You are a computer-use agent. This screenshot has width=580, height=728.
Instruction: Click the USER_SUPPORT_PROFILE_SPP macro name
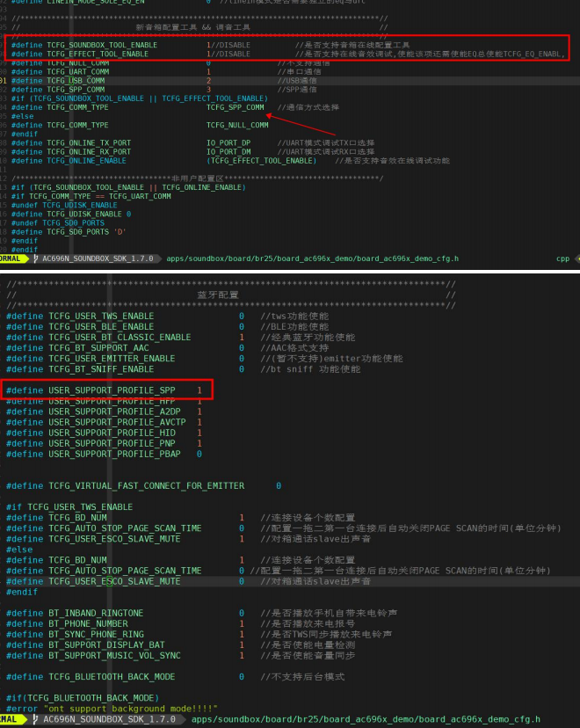112,390
